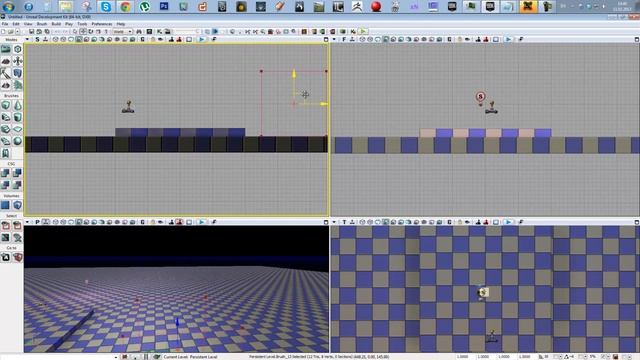
Task: Select the Translate widget tool
Action: tap(83, 31)
